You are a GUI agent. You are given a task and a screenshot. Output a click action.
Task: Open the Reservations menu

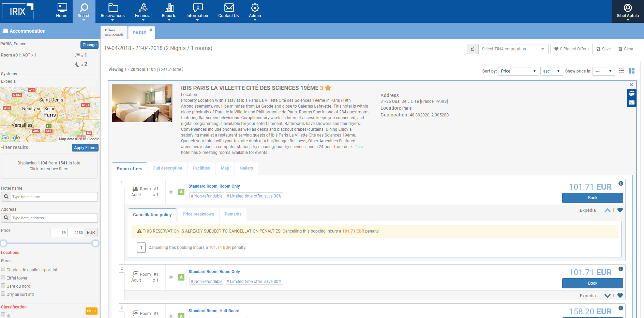pyautogui.click(x=113, y=11)
